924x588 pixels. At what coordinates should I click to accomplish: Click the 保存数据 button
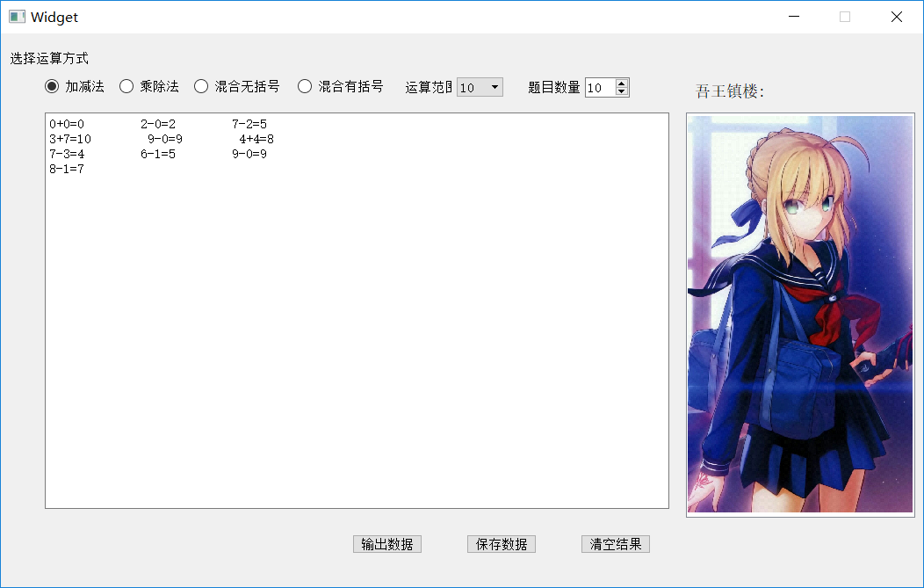tap(502, 544)
